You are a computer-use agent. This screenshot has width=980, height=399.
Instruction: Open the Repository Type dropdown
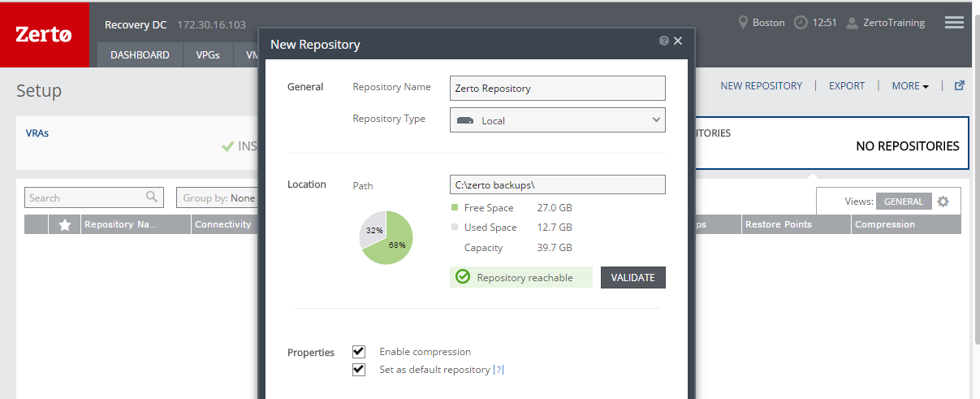(557, 120)
